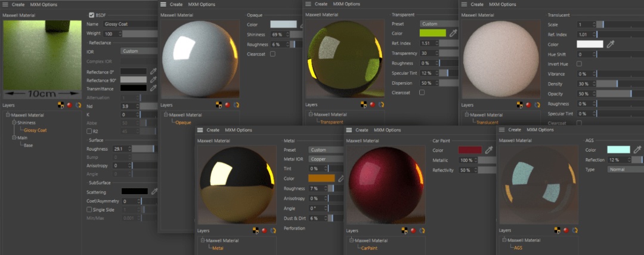Open Preset dropdown in Transparent panel

pyautogui.click(x=439, y=24)
